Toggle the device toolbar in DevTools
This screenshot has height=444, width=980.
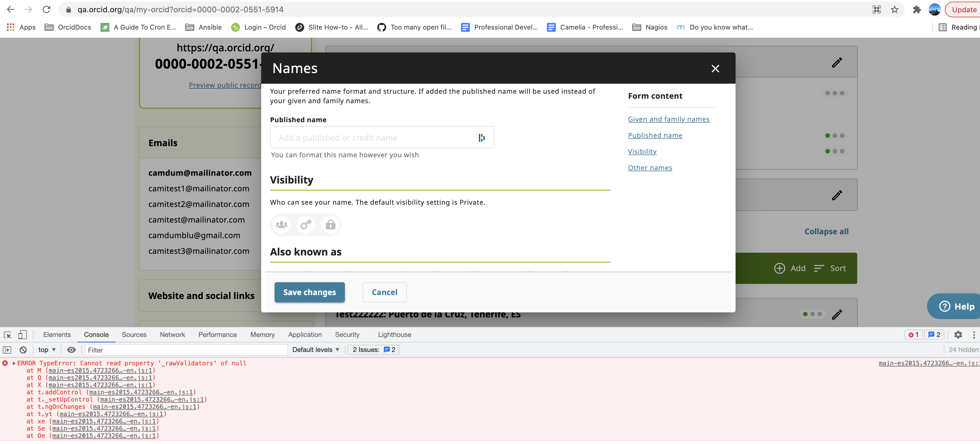(x=22, y=335)
